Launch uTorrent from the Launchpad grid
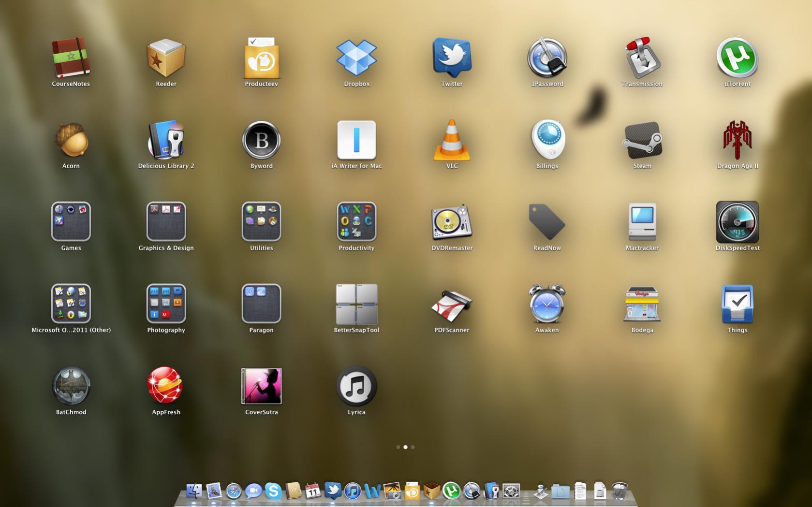812x507 pixels. tap(737, 58)
